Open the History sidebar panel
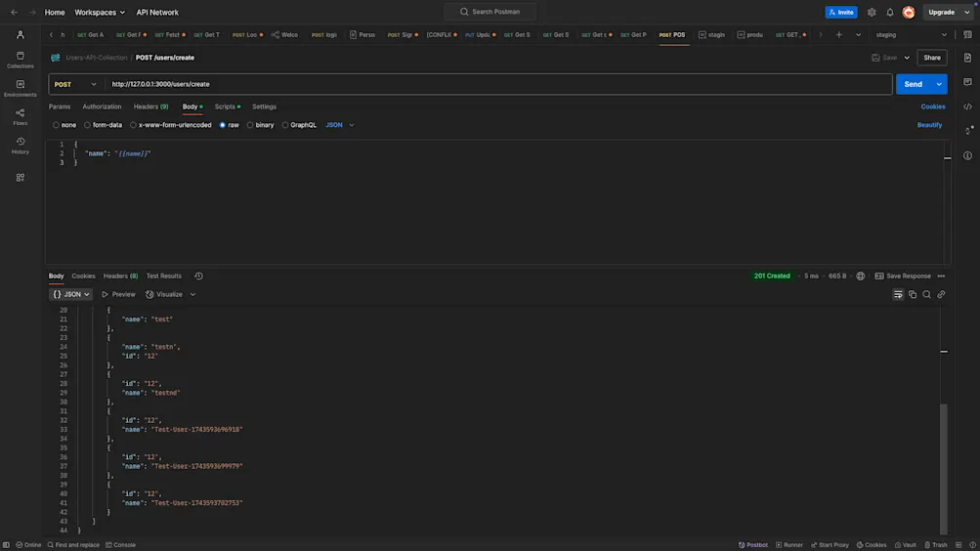Image resolution: width=980 pixels, height=551 pixels. 20,146
